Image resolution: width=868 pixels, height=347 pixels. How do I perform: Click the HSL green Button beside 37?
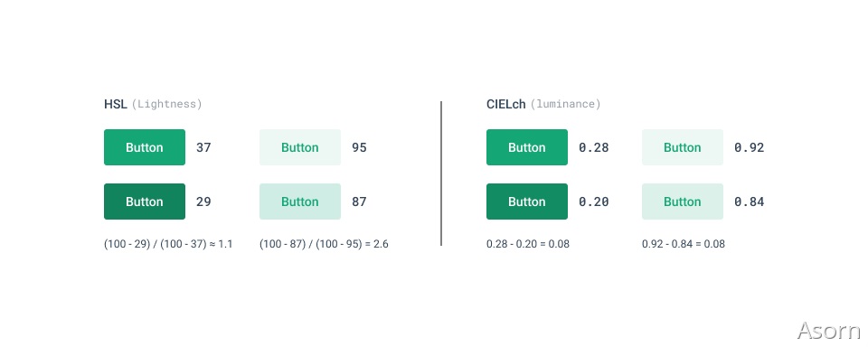[145, 147]
